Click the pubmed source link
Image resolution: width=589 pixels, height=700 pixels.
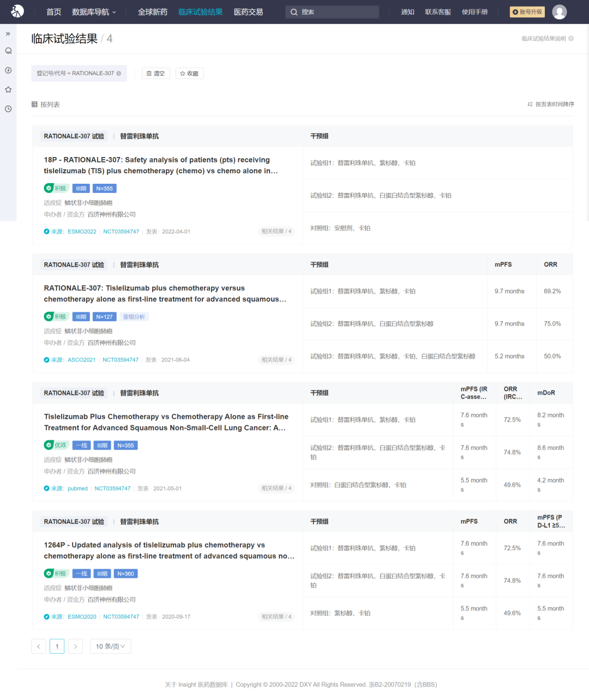pos(77,488)
